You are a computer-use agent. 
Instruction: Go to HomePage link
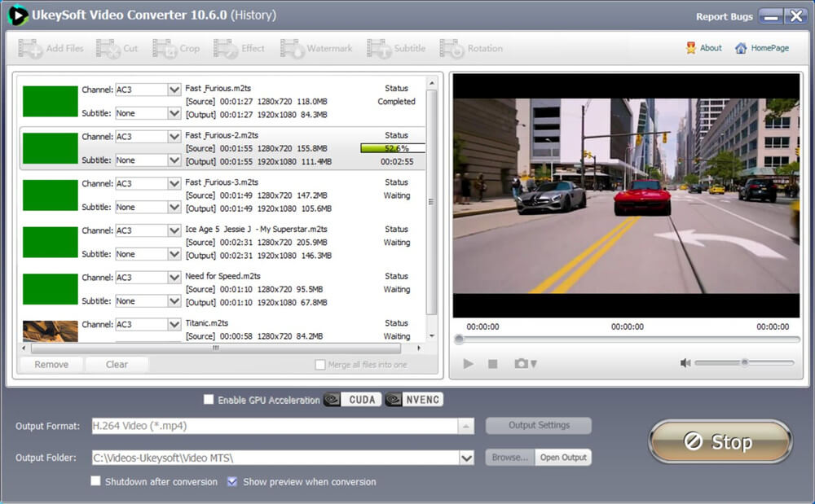tap(762, 48)
